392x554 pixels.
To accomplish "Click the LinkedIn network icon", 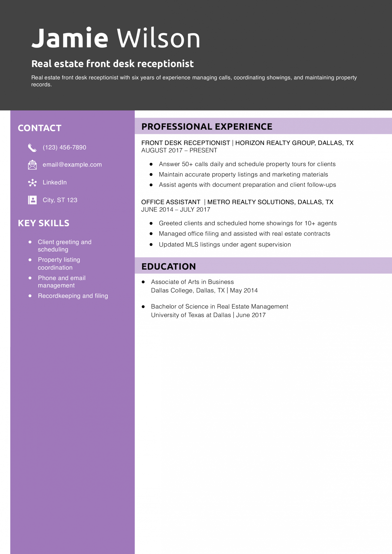I will (x=32, y=183).
